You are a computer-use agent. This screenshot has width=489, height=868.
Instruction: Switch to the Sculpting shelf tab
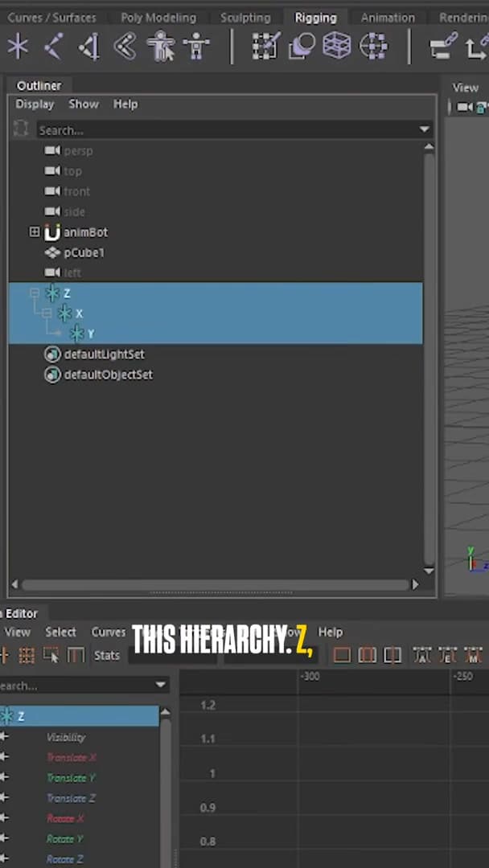click(x=245, y=18)
